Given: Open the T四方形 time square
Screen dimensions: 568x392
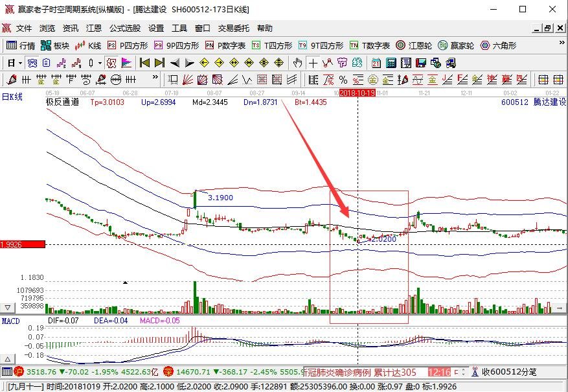Looking at the screenshot, I should point(272,45).
